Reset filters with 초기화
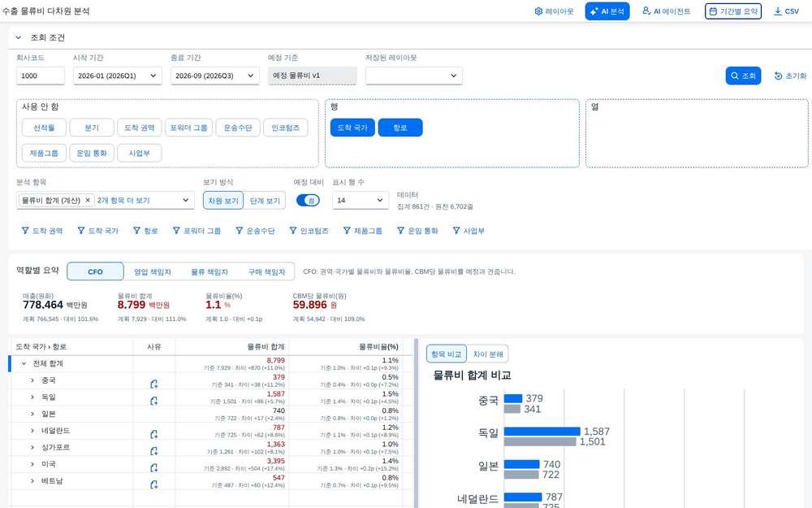The width and height of the screenshot is (812, 508). pyautogui.click(x=790, y=76)
